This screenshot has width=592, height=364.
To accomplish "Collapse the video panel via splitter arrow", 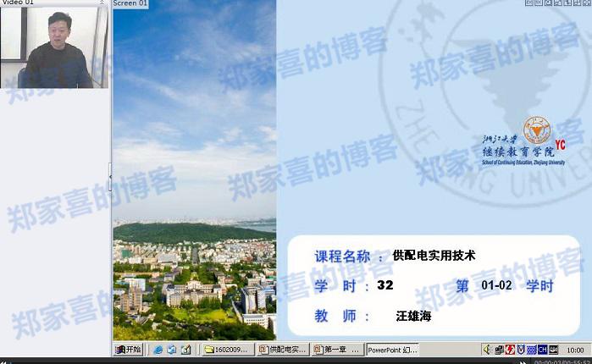I will [x=110, y=177].
